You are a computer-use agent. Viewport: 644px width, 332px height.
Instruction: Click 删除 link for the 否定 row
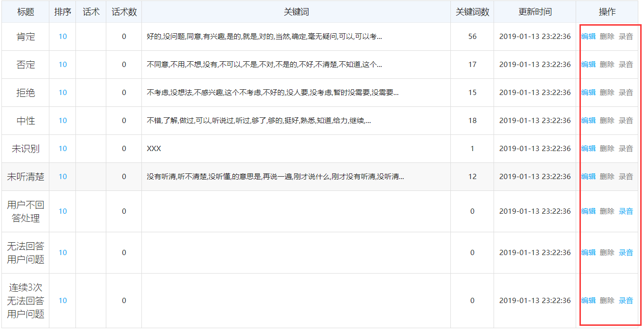coord(607,65)
